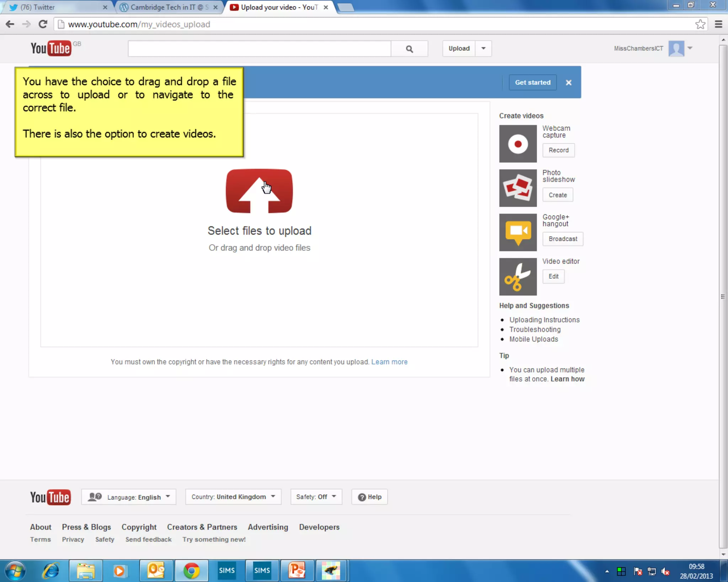Click the Upload button

tap(459, 49)
